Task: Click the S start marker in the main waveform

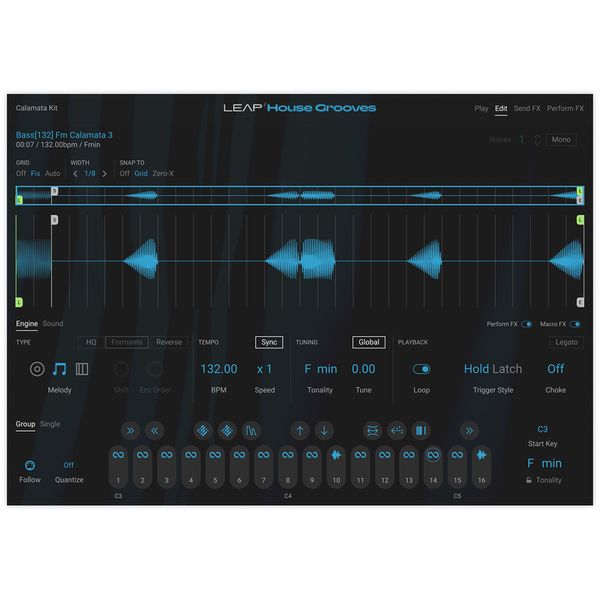Action: (x=55, y=220)
